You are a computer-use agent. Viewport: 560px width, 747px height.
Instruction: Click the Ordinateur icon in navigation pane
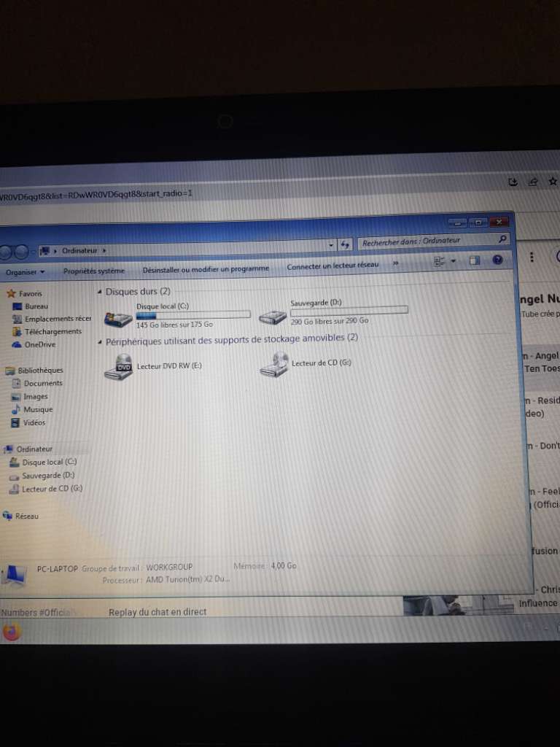coord(9,449)
